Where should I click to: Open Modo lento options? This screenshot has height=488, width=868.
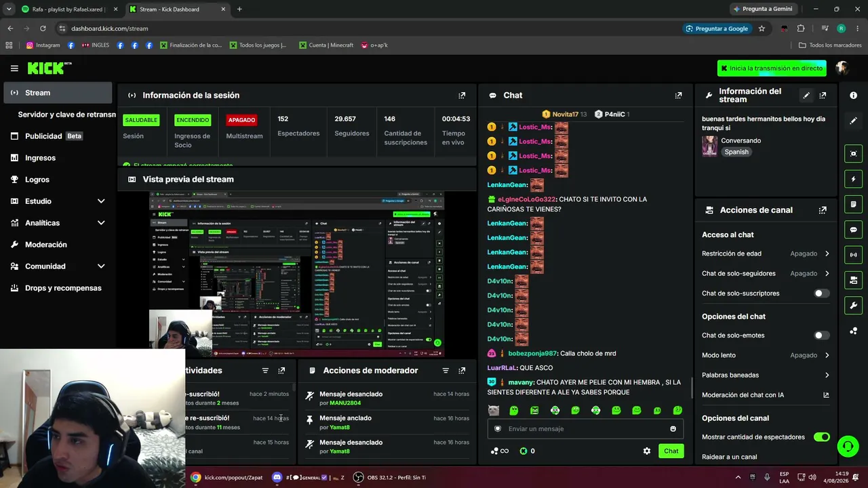(766, 355)
